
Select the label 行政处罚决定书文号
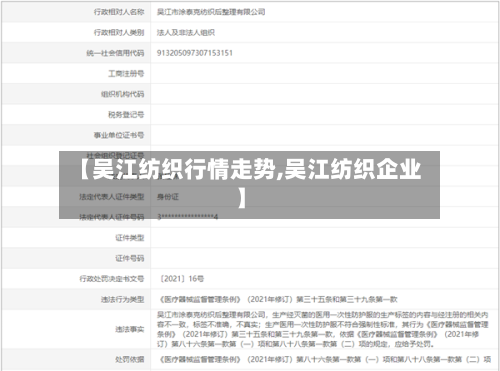point(112,279)
